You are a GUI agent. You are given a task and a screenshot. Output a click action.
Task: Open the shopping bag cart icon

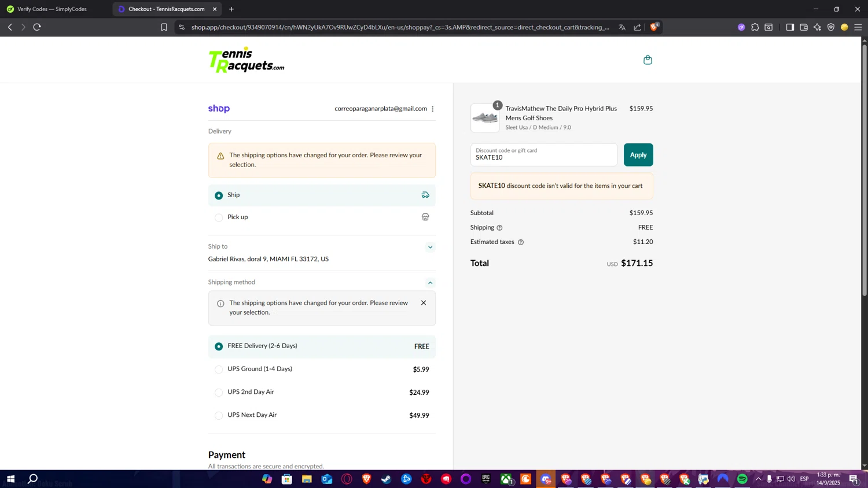pyautogui.click(x=648, y=60)
